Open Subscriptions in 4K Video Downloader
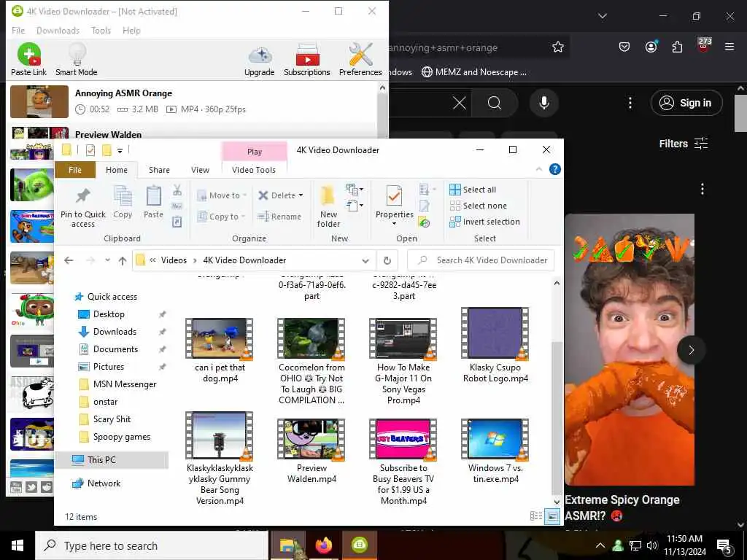747x560 pixels. click(x=307, y=60)
